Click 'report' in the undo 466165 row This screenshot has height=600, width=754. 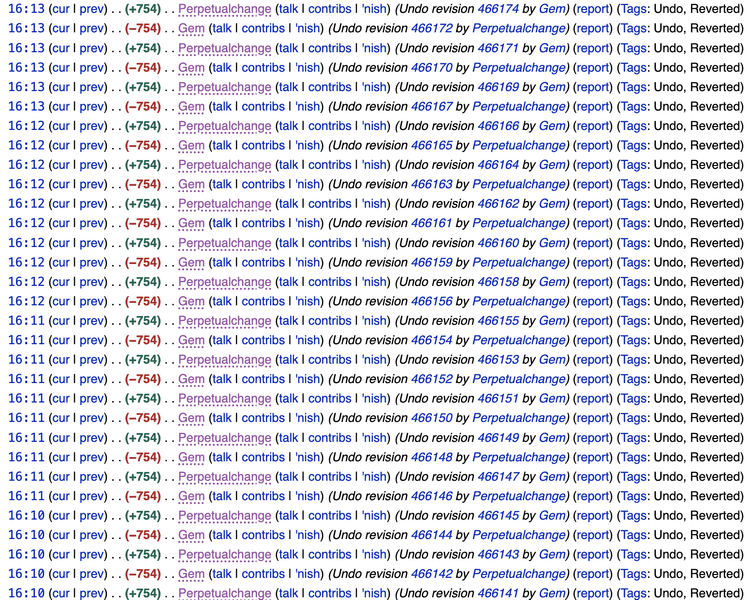tap(592, 146)
